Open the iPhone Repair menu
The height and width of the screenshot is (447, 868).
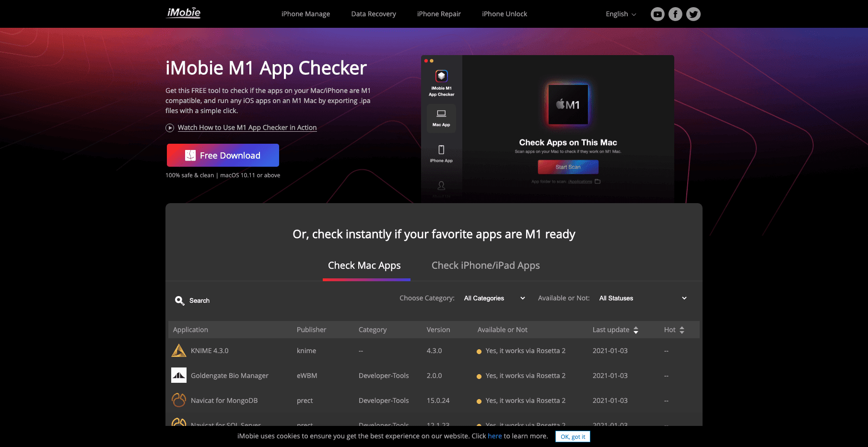coord(439,14)
